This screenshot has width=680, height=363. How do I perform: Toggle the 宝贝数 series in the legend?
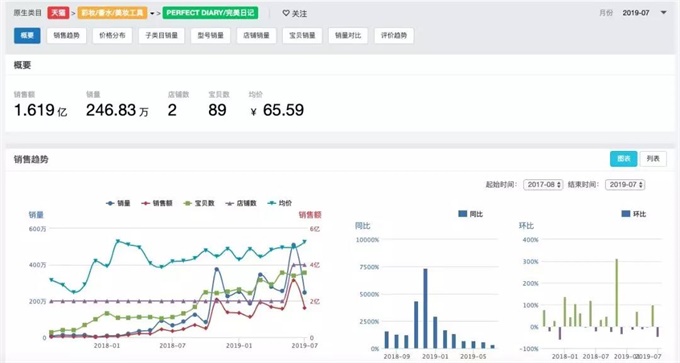199,203
